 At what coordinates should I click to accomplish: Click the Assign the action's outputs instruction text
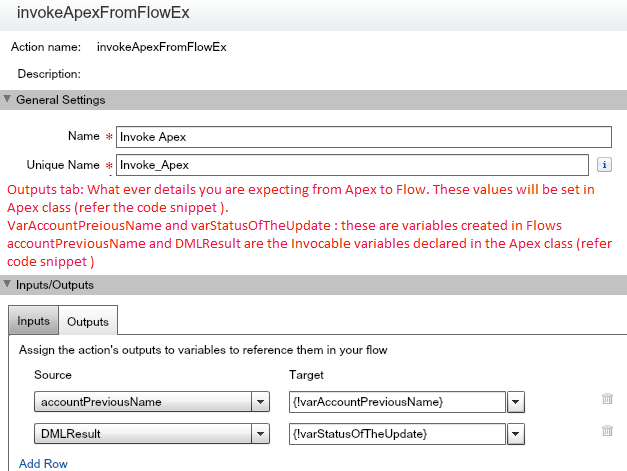pyautogui.click(x=203, y=350)
